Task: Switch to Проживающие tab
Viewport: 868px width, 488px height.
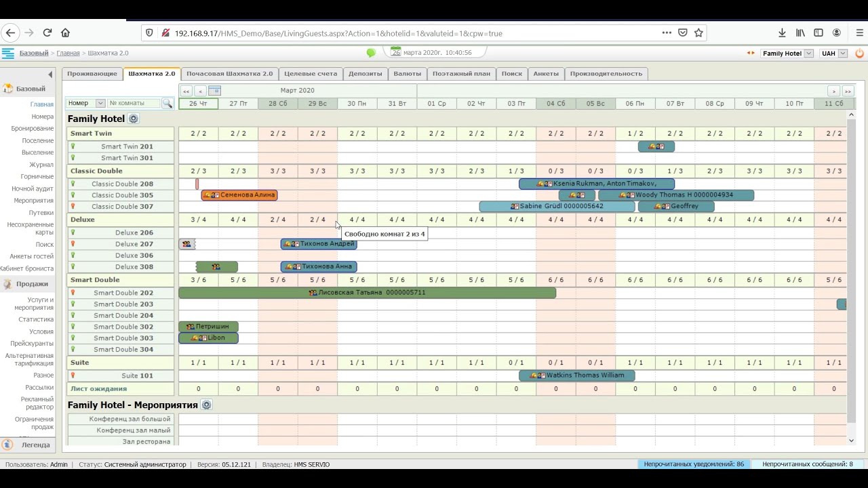Action: point(92,74)
